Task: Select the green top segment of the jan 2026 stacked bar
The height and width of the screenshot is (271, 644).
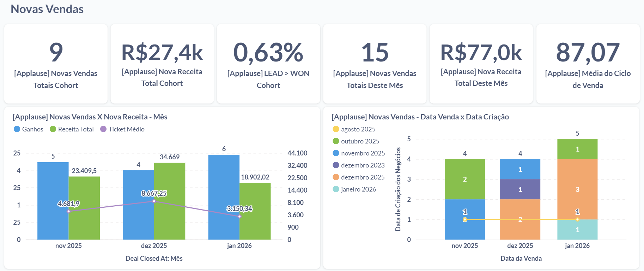Action: [x=577, y=149]
